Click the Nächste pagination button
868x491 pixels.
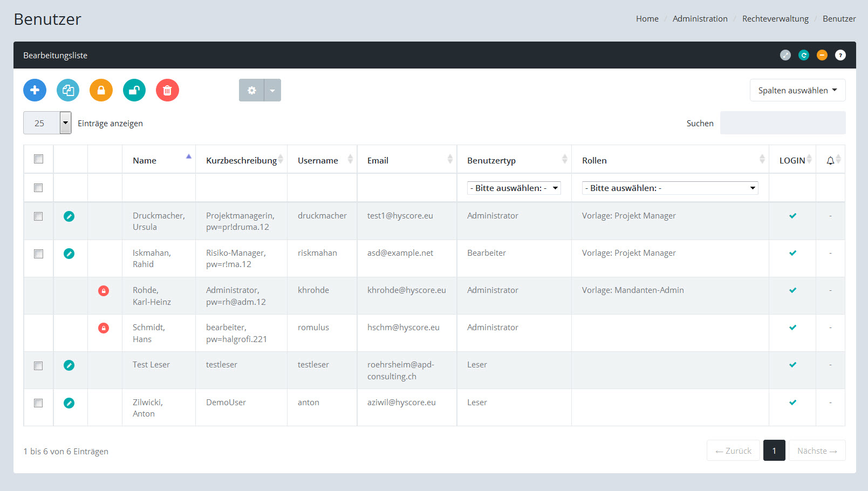(817, 451)
